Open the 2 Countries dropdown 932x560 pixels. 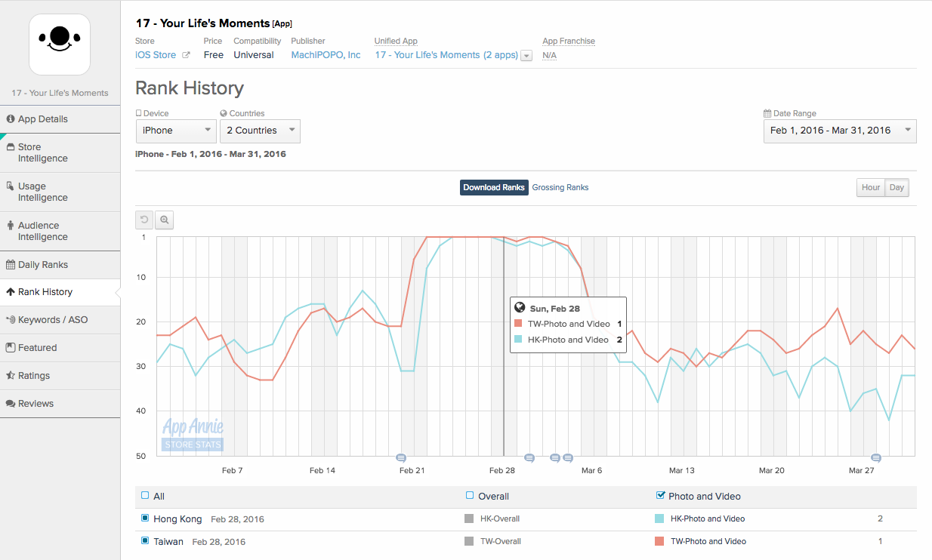click(260, 131)
